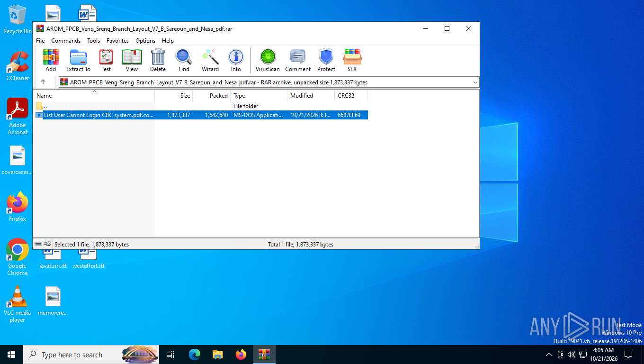Screen dimensions: 644x364
Task: Expand the archive path dropdown
Action: (475, 82)
